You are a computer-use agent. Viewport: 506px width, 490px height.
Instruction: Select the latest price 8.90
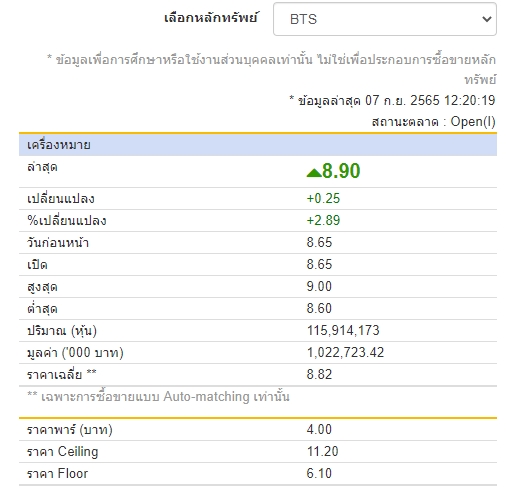point(341,171)
